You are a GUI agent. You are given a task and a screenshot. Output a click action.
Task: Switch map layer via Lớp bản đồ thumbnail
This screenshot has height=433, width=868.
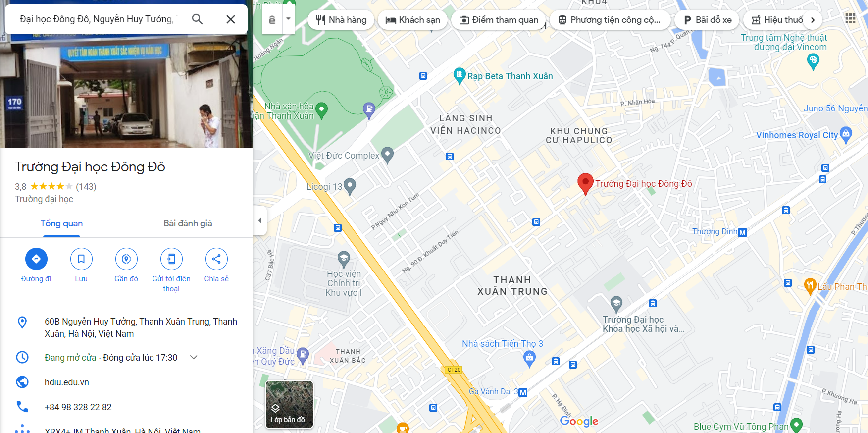coord(289,404)
